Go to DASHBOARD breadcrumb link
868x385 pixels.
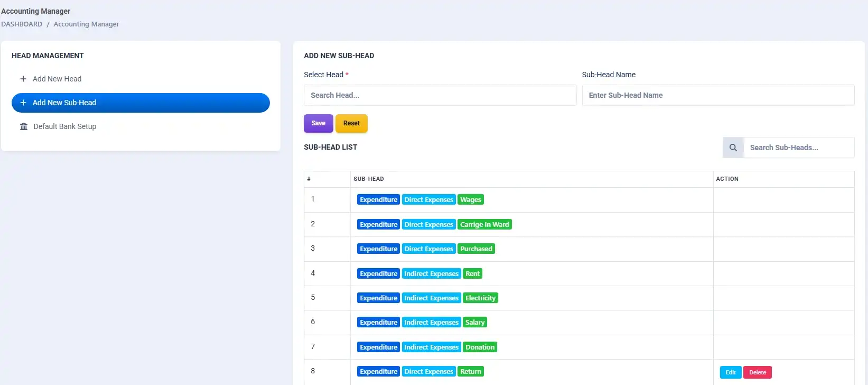[22, 24]
